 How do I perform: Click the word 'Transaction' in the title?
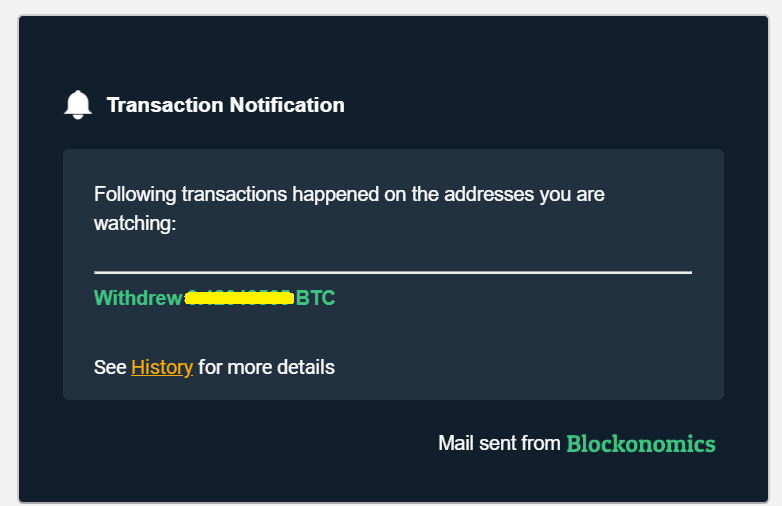165,105
